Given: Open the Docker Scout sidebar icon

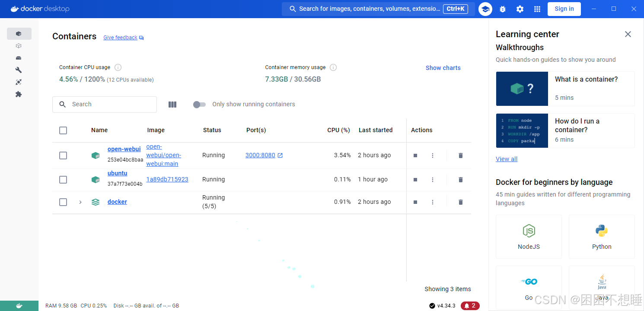Looking at the screenshot, I should 19,82.
